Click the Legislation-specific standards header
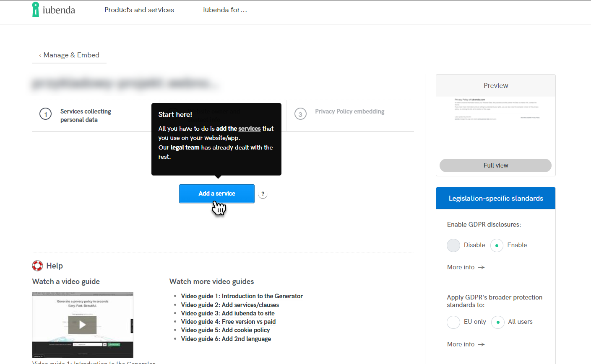The width and height of the screenshot is (591, 364). [x=496, y=198]
